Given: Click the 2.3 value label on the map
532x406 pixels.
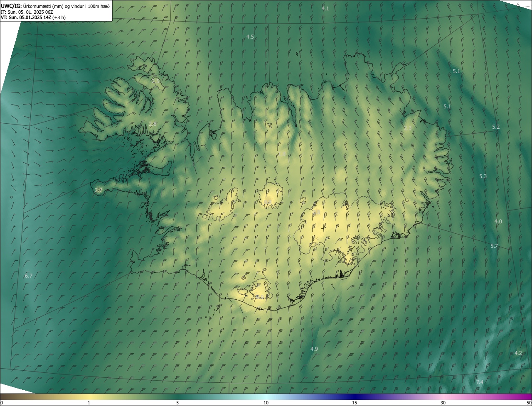Looking at the screenshot, I should click(x=408, y=128).
